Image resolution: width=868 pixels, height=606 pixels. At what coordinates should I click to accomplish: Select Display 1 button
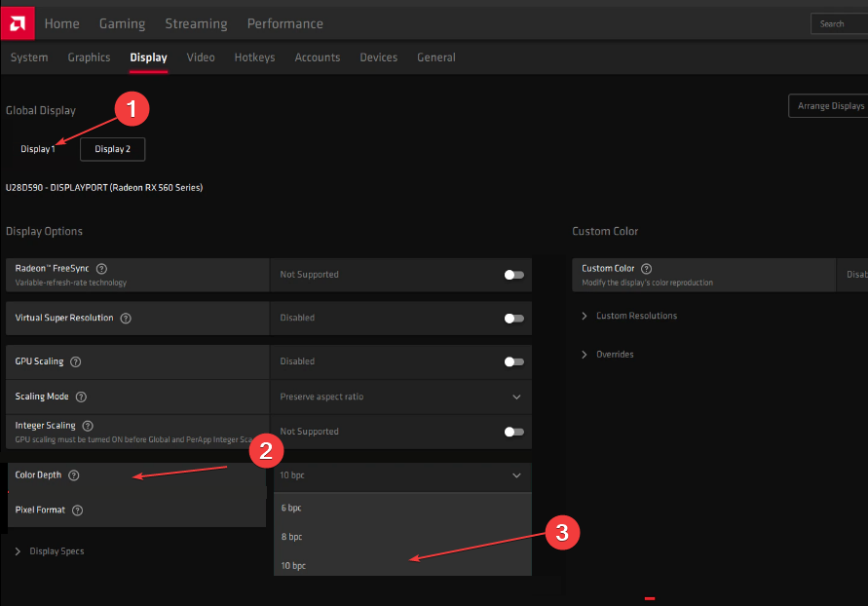(x=38, y=149)
